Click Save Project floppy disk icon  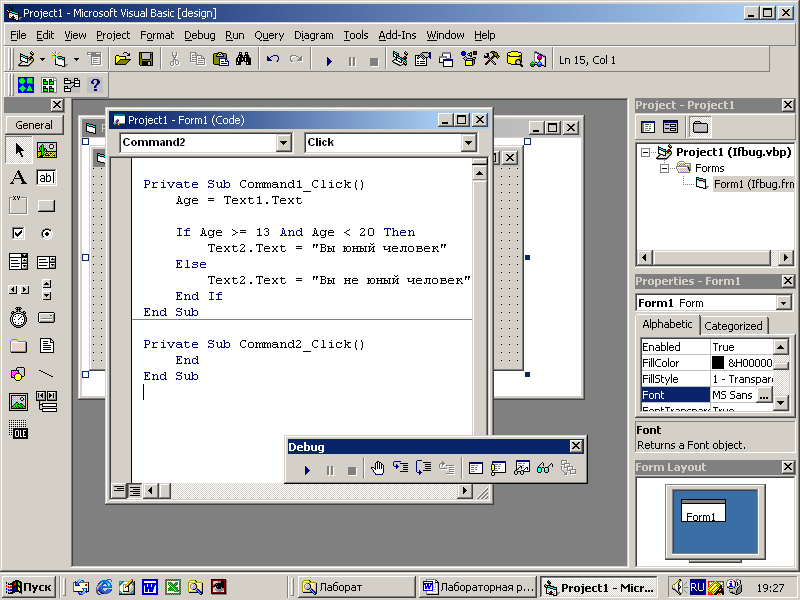(146, 60)
